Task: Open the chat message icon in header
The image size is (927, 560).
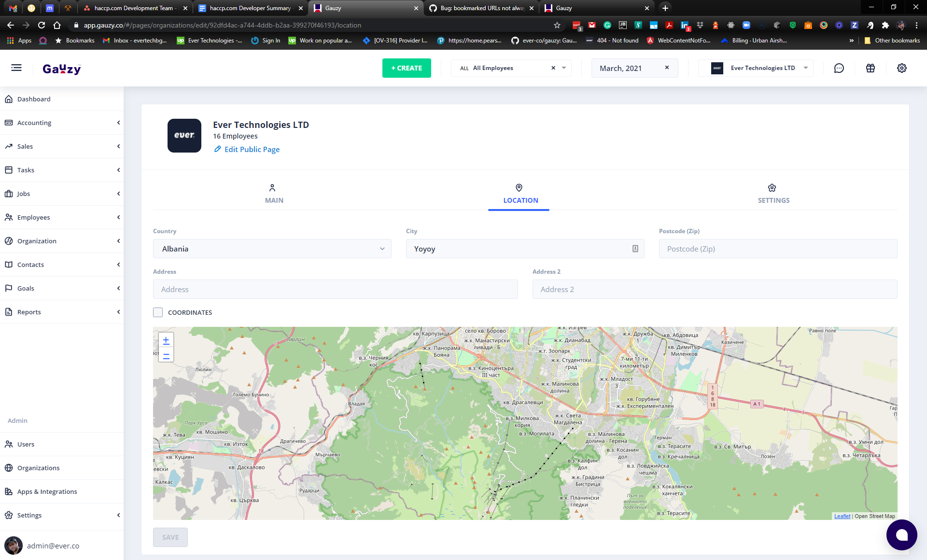Action: [839, 68]
